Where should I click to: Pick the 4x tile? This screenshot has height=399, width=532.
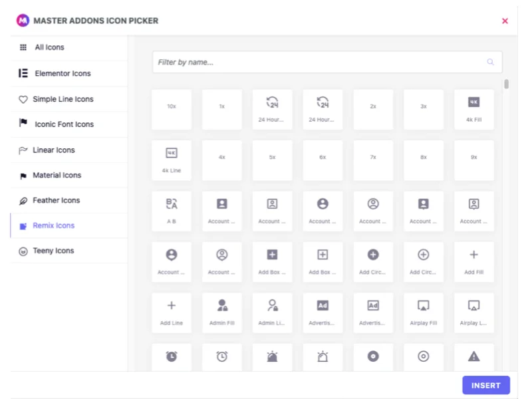pos(222,160)
